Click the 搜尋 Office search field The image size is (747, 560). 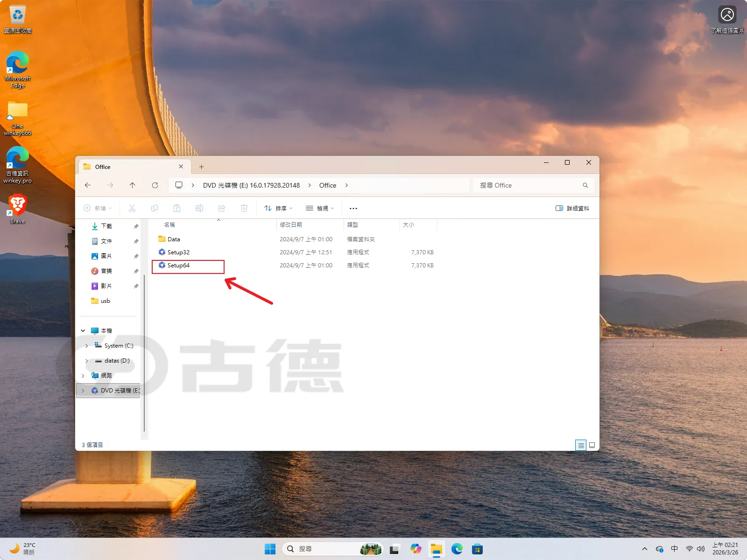(x=533, y=185)
